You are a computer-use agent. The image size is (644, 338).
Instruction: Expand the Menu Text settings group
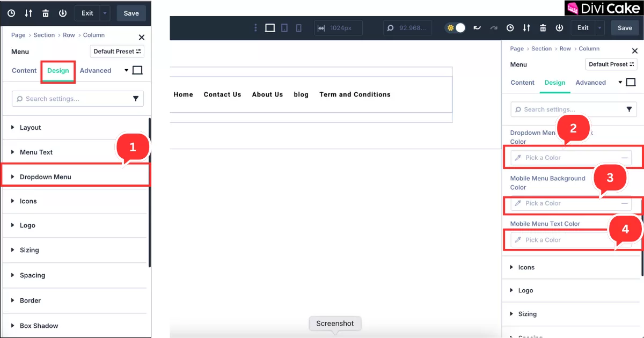pyautogui.click(x=75, y=152)
